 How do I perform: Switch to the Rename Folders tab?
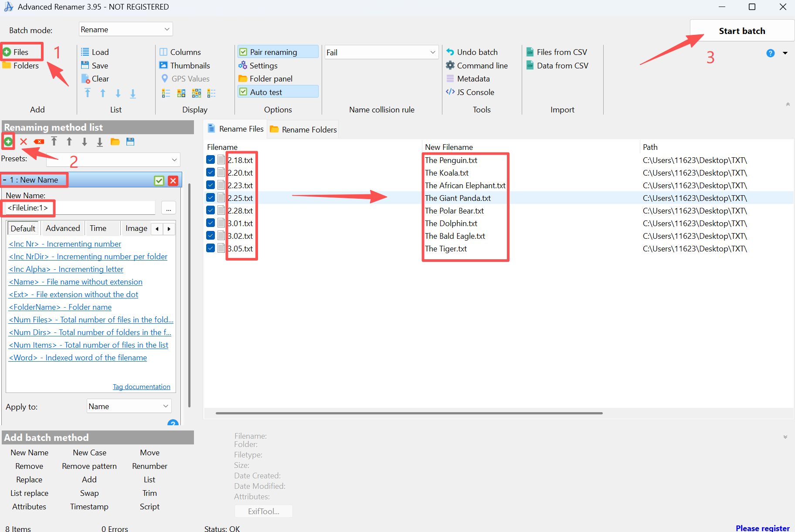[303, 129]
